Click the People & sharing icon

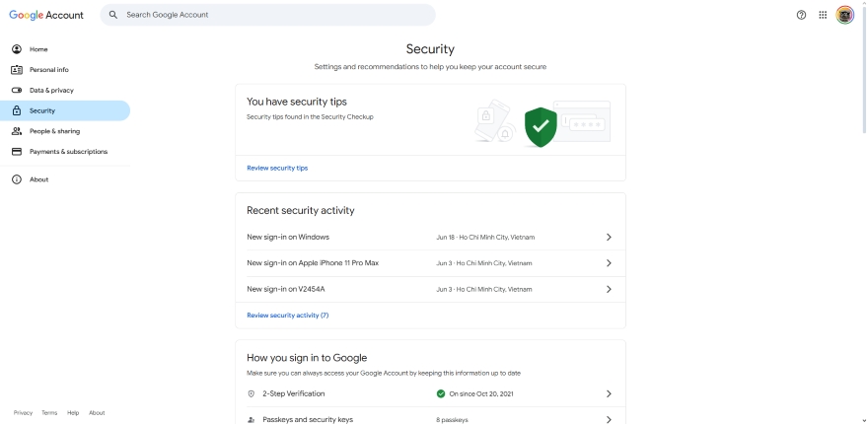tap(17, 131)
